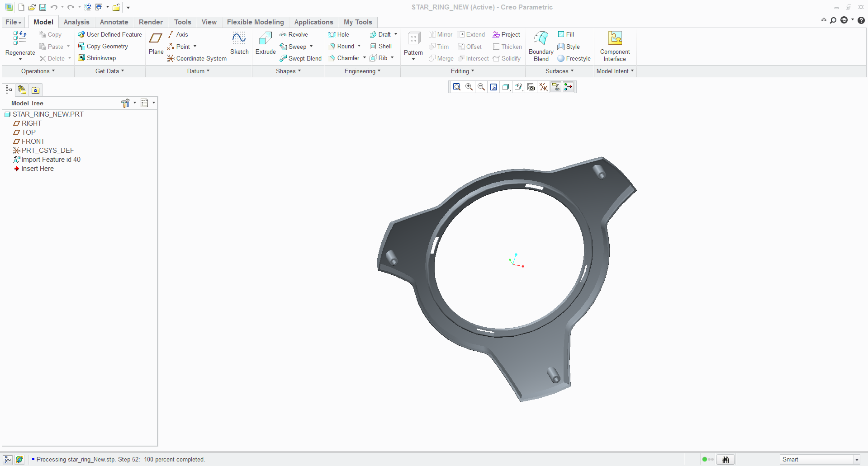The width and height of the screenshot is (868, 466).
Task: Open the Help question mark icon
Action: click(861, 20)
